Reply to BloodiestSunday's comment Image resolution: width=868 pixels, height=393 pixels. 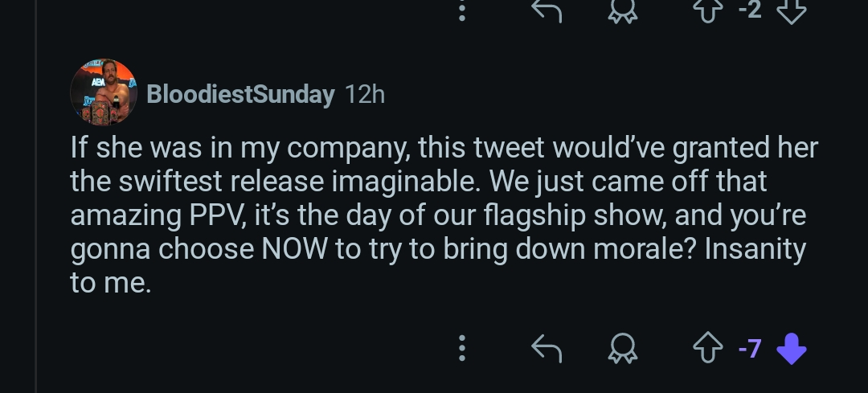(x=547, y=348)
